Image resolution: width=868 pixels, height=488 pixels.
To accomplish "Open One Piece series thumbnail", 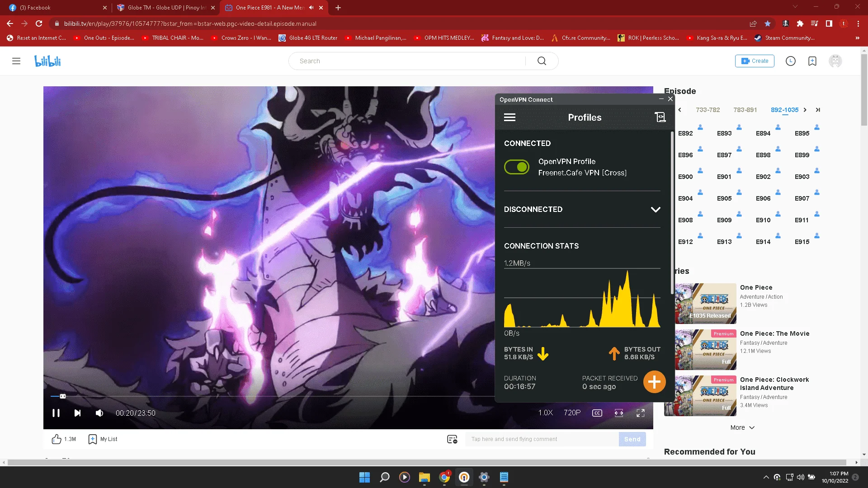I will point(706,304).
